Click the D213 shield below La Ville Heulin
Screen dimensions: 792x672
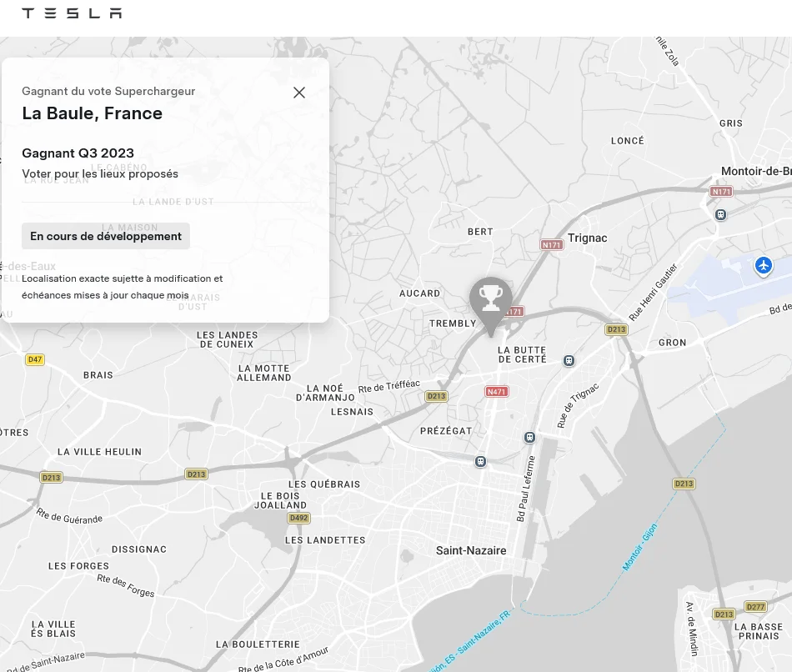[51, 478]
